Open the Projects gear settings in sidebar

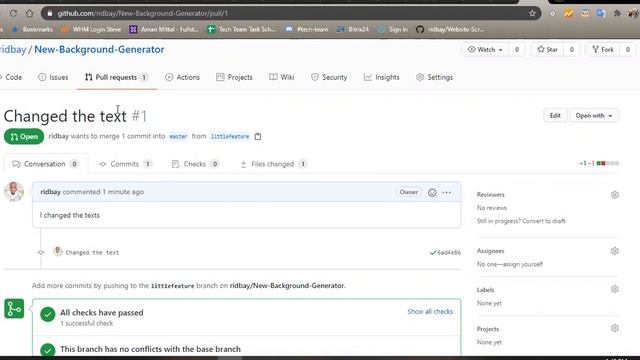(615, 328)
